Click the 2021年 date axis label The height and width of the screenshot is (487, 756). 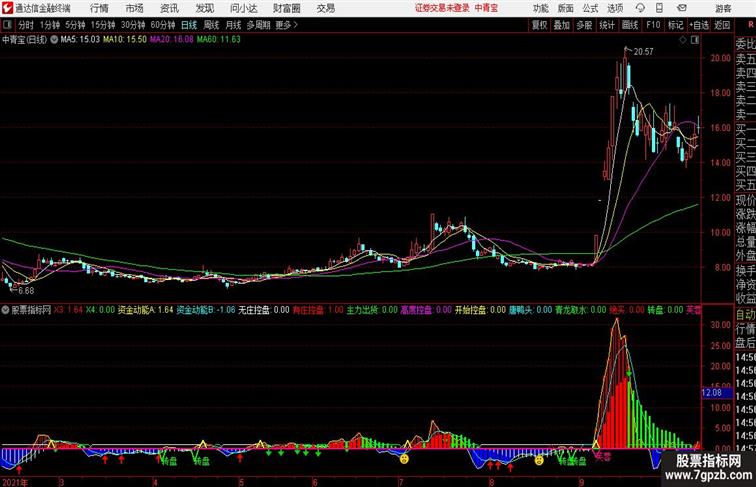click(15, 482)
